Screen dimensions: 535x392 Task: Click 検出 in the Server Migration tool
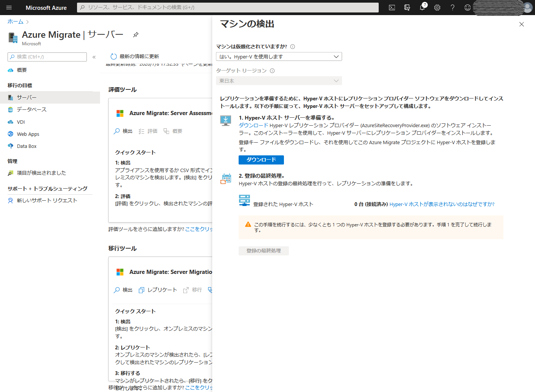point(123,290)
